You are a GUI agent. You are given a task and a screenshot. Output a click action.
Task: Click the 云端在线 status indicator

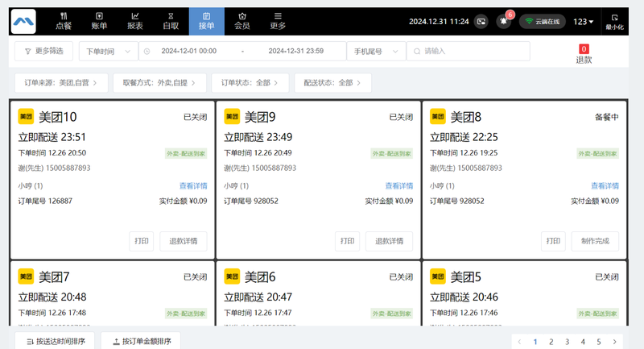click(543, 22)
